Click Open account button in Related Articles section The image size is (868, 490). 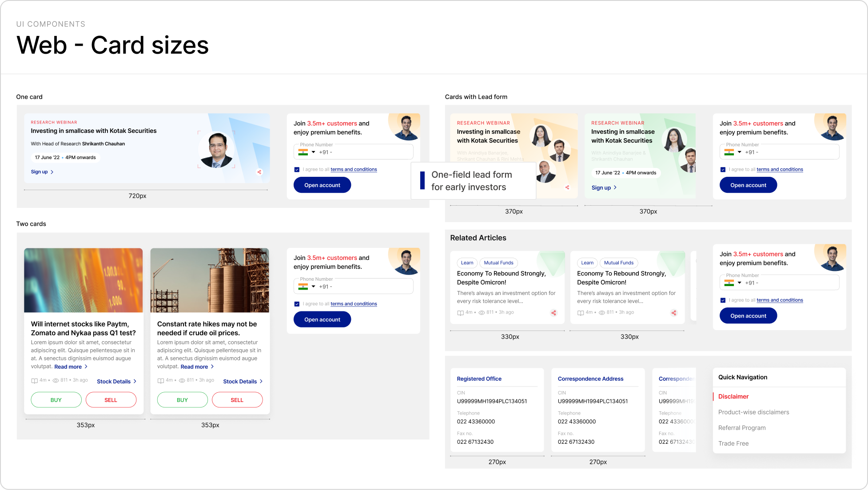[x=748, y=315]
